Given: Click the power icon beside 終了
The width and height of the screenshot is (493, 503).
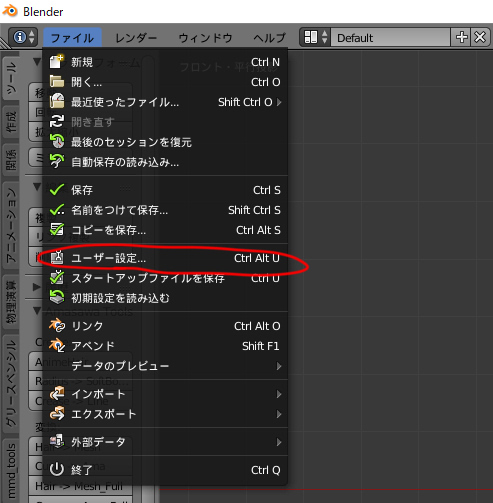Looking at the screenshot, I should [x=57, y=469].
